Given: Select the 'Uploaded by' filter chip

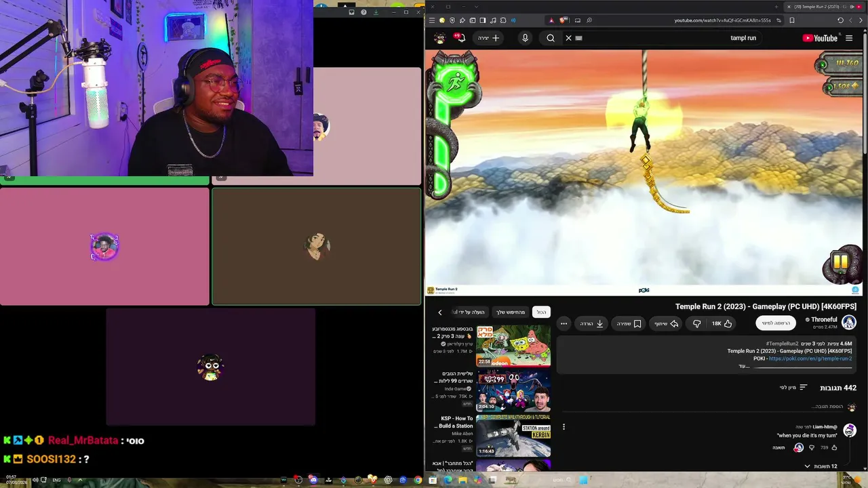Looking at the screenshot, I should 470,312.
